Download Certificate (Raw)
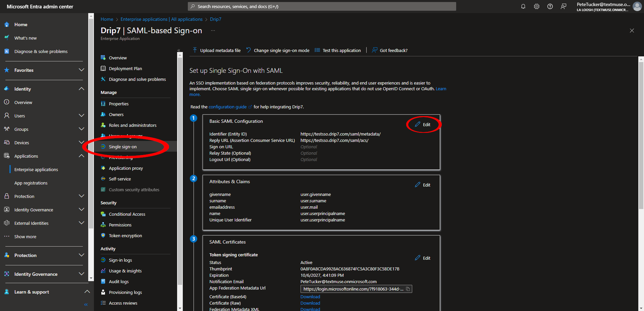The height and width of the screenshot is (311, 644). click(310, 303)
